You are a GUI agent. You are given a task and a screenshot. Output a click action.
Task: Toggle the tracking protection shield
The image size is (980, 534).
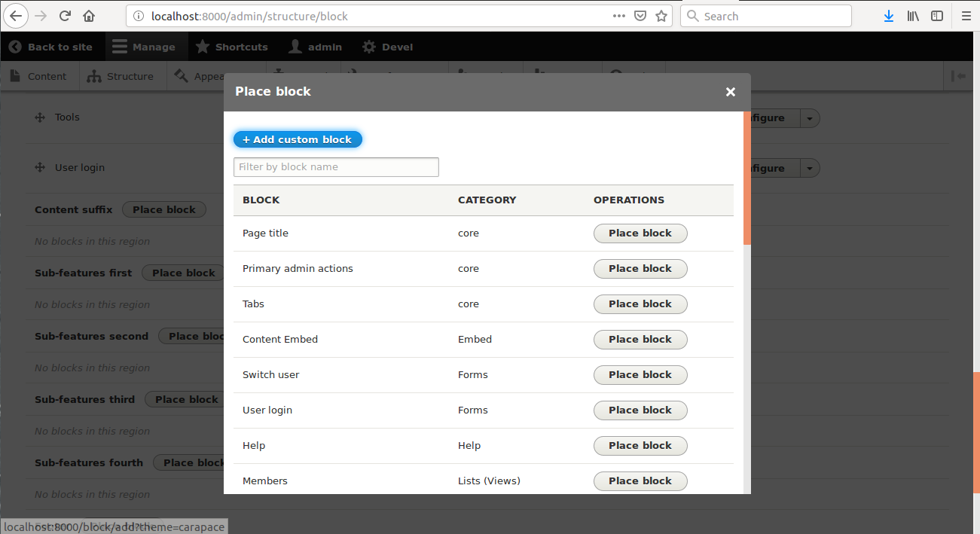640,15
